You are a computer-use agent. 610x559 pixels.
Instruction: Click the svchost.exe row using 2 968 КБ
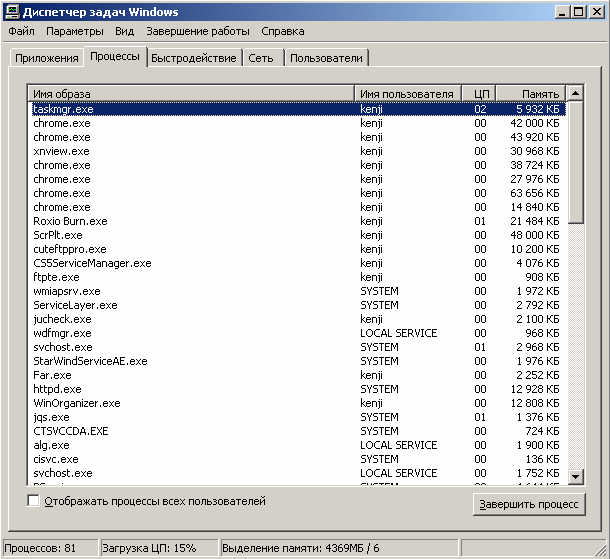298,347
